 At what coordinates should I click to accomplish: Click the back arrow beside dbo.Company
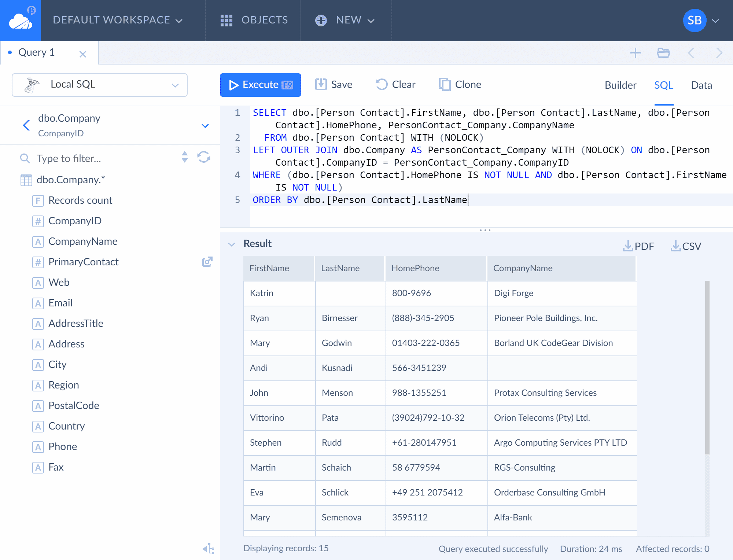tap(26, 125)
